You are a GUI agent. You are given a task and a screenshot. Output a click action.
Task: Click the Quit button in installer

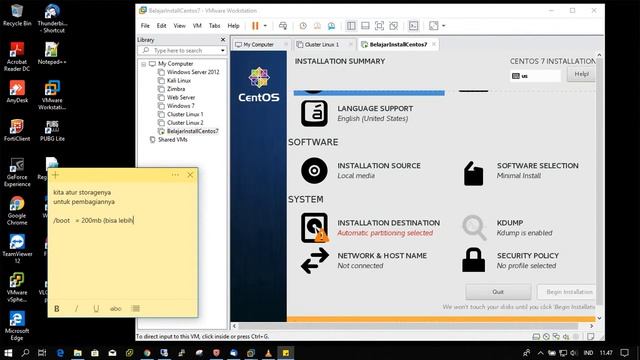(498, 292)
